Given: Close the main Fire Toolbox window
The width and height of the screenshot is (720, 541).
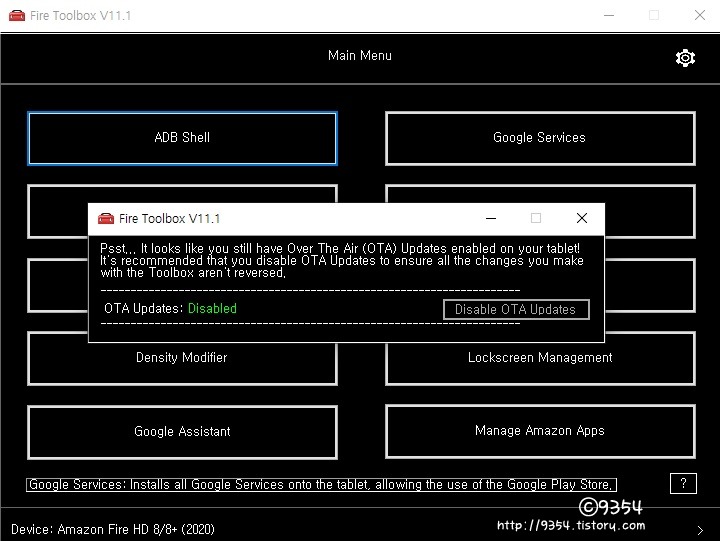Looking at the screenshot, I should coord(700,16).
